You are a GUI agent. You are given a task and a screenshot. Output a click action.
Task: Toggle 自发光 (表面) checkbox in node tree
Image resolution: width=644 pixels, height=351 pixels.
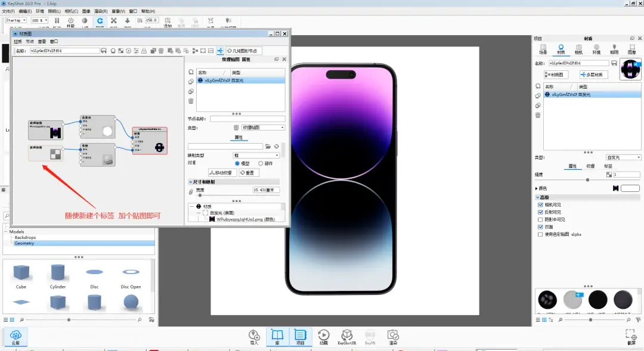click(x=205, y=213)
